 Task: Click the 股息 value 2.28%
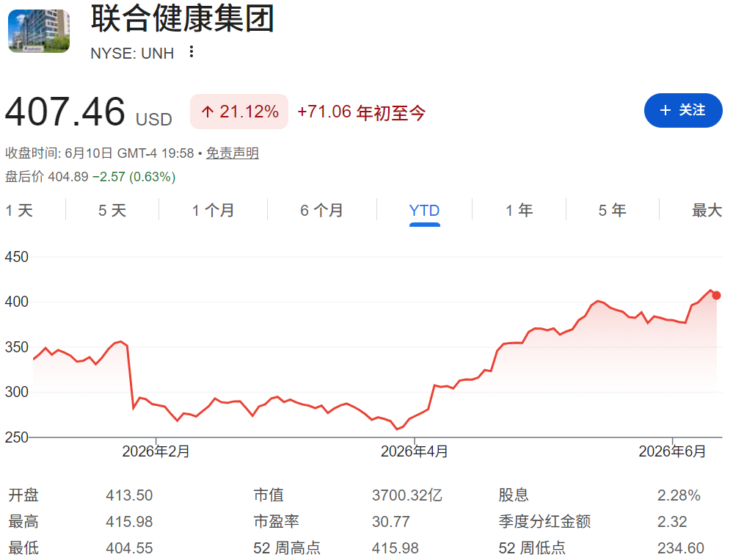pyautogui.click(x=679, y=495)
